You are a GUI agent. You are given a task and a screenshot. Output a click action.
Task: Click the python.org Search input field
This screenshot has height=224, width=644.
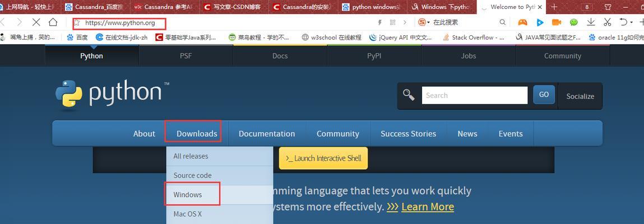click(x=474, y=95)
